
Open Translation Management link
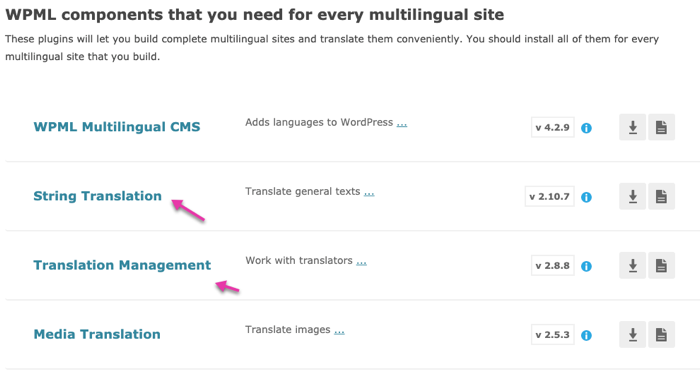pos(122,265)
